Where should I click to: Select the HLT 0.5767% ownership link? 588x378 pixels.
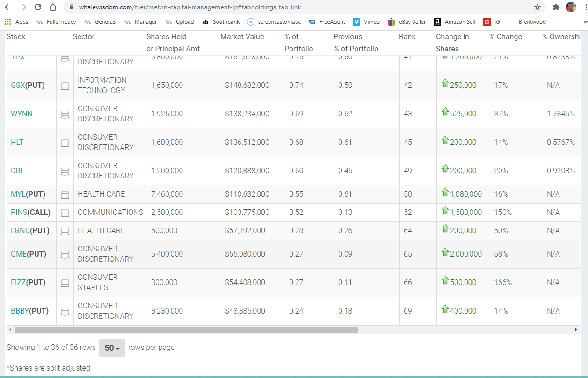[561, 142]
